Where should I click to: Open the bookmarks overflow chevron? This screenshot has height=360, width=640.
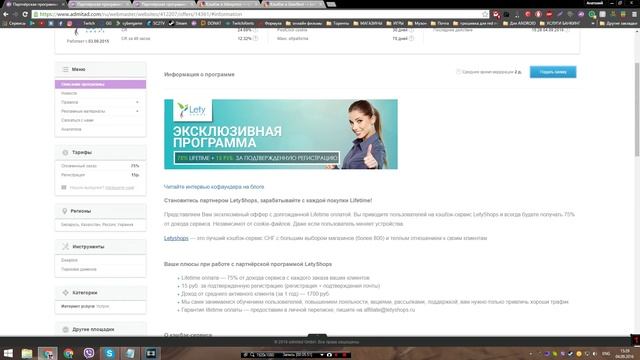593,23
